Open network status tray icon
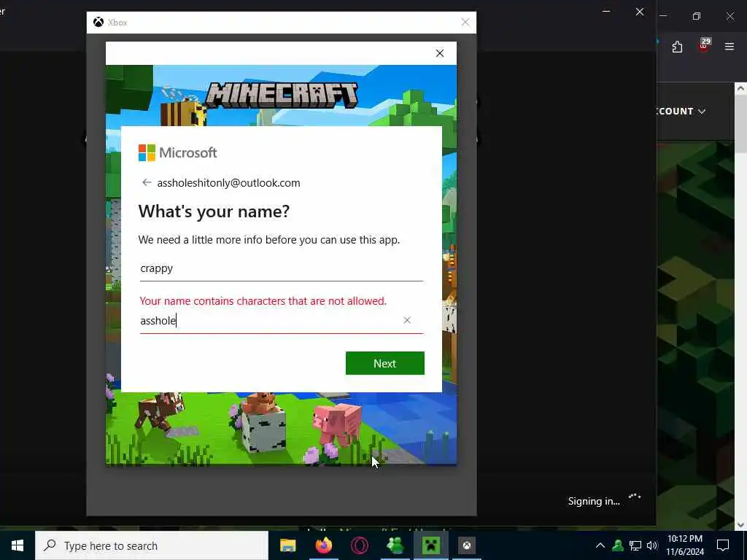Viewport: 747px width, 560px height. (x=635, y=545)
